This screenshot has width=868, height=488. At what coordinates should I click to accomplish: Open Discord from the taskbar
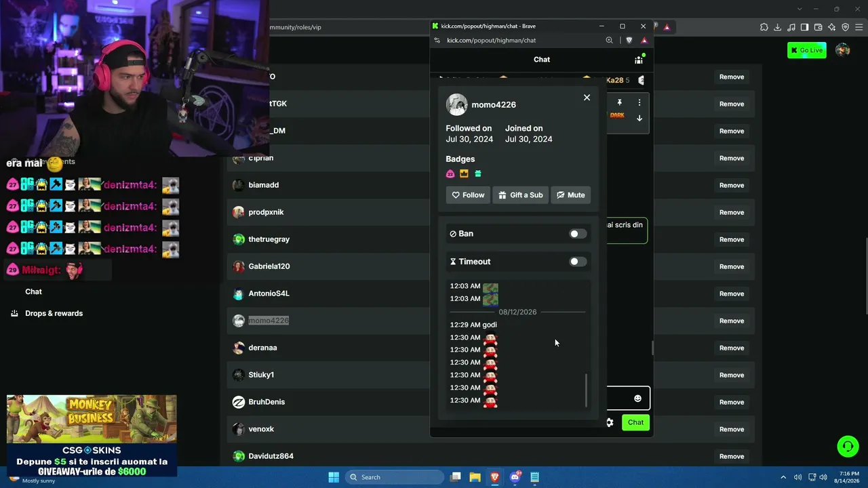[x=515, y=477]
